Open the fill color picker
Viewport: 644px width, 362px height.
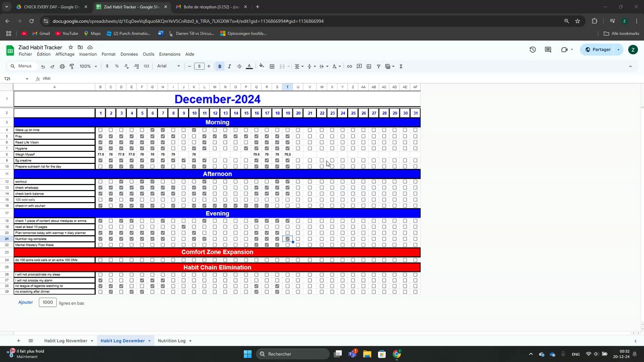pyautogui.click(x=261, y=66)
